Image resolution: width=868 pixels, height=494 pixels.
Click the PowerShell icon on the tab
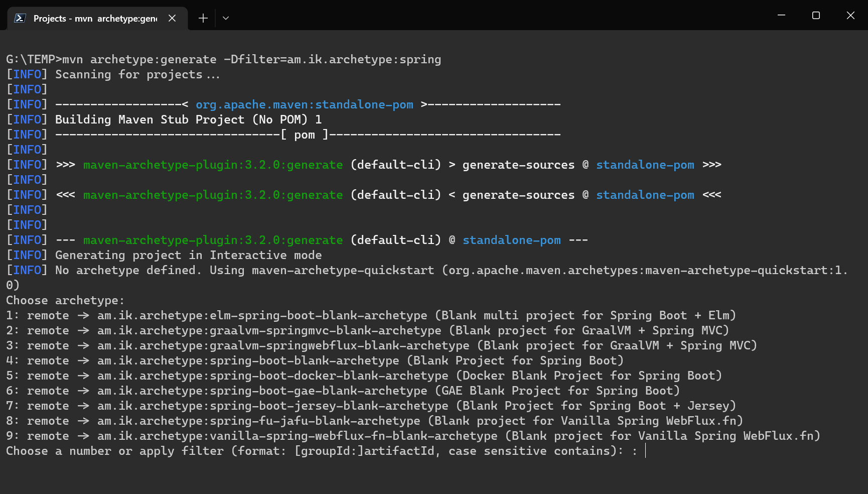pyautogui.click(x=20, y=18)
